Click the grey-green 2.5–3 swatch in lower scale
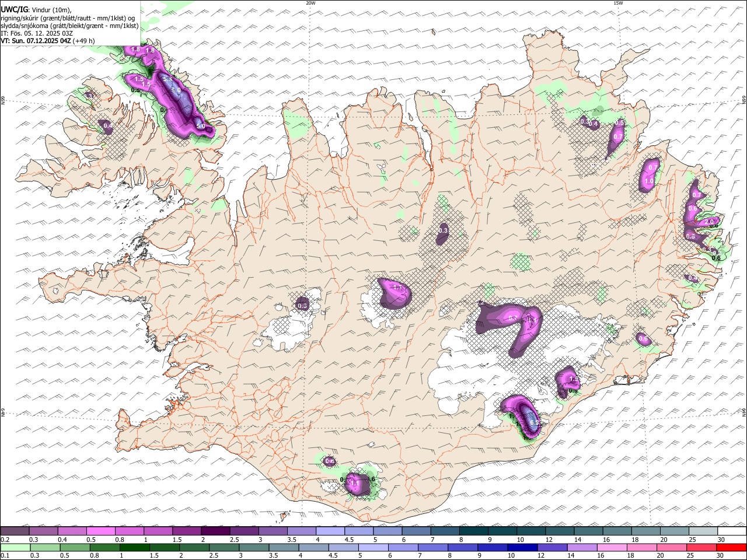 (x=224, y=548)
